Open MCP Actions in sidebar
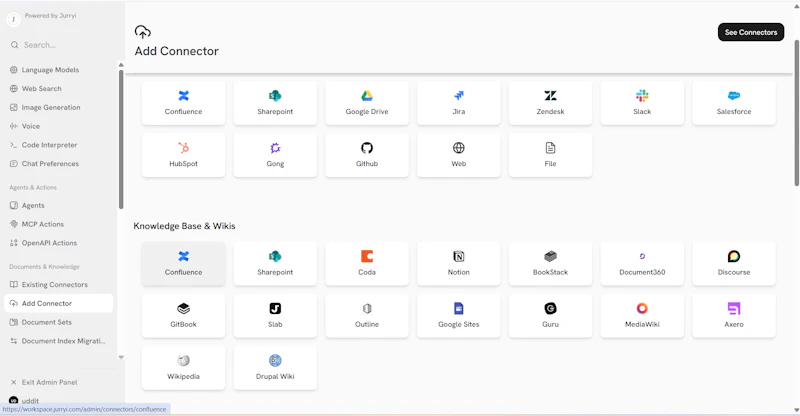The image size is (800, 416). (x=59, y=224)
